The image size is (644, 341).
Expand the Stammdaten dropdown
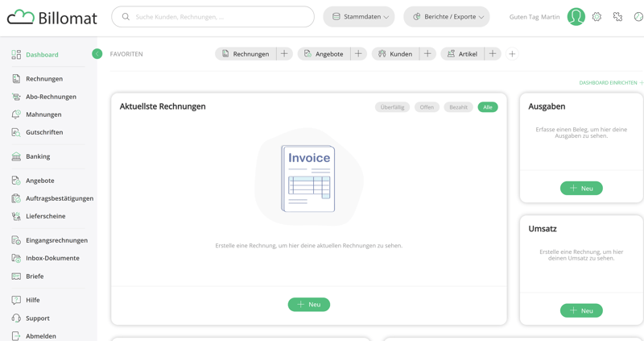tap(359, 17)
